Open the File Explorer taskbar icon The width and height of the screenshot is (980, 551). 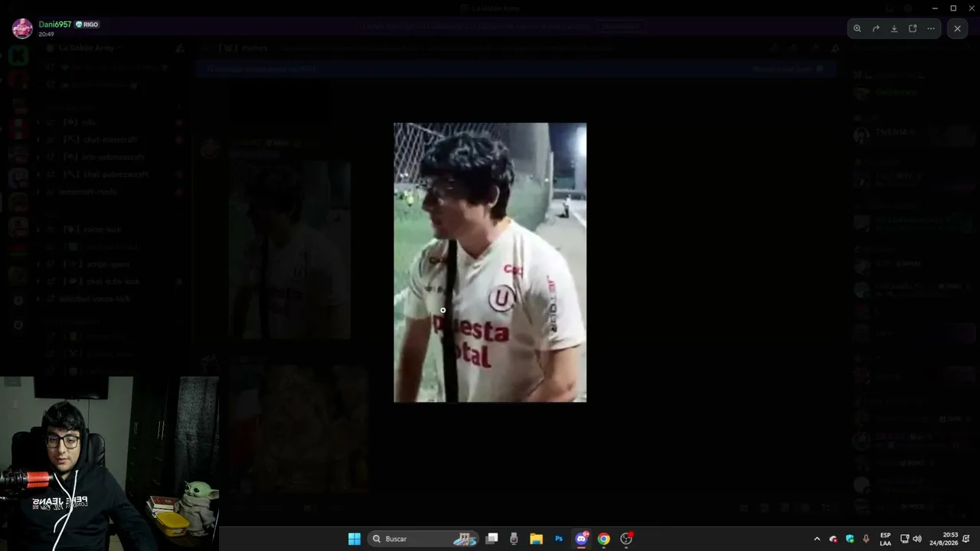coord(537,539)
